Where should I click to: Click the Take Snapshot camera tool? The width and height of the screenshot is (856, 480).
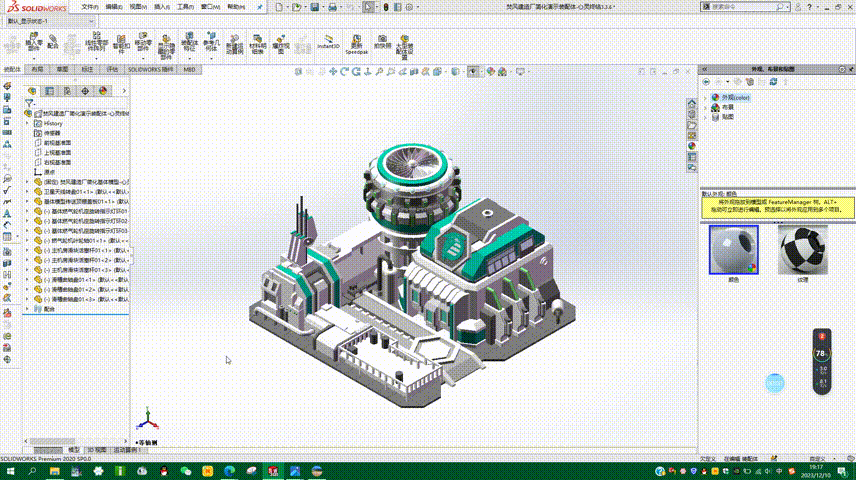tap(383, 43)
